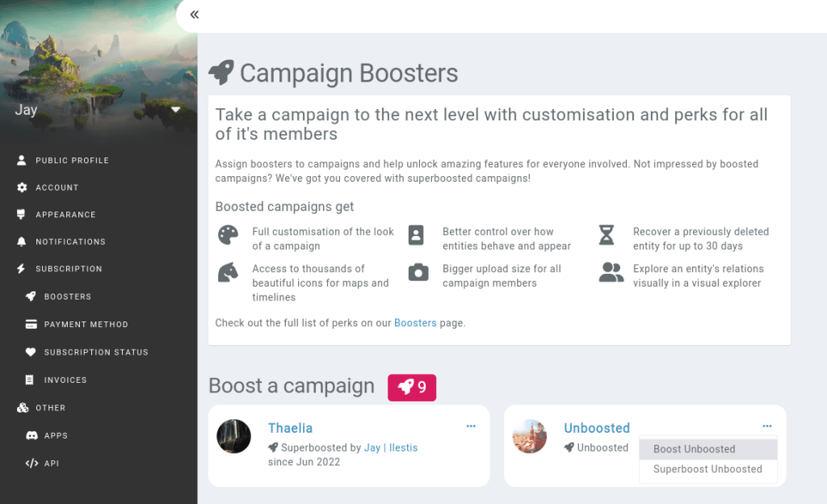827x504 pixels.
Task: Select the Account settings gear icon
Action: click(19, 187)
